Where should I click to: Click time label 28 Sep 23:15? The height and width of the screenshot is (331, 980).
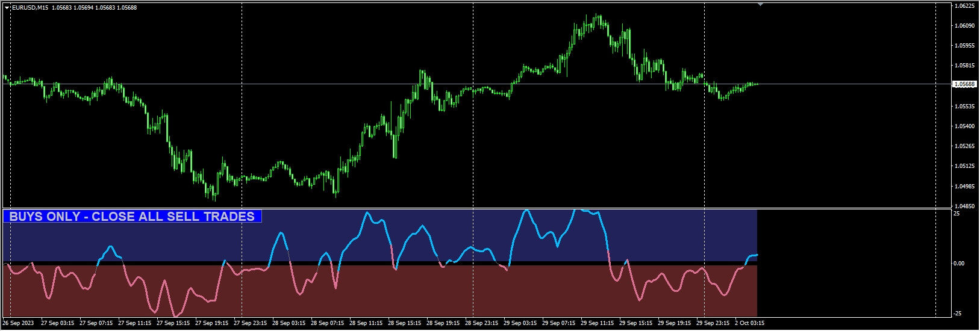point(482,323)
